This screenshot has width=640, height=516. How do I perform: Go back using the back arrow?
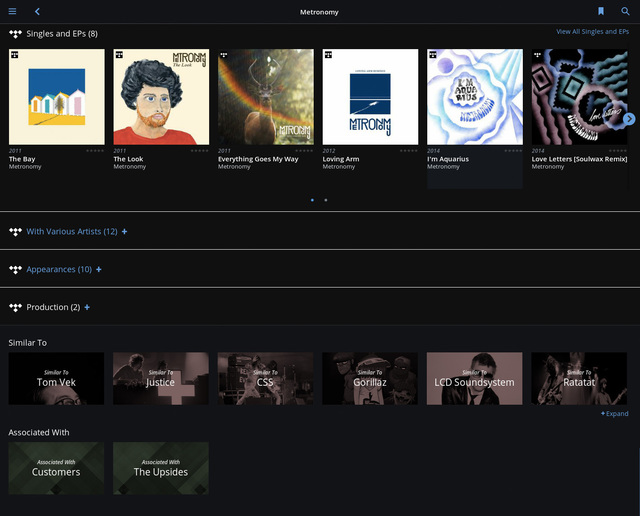[37, 11]
